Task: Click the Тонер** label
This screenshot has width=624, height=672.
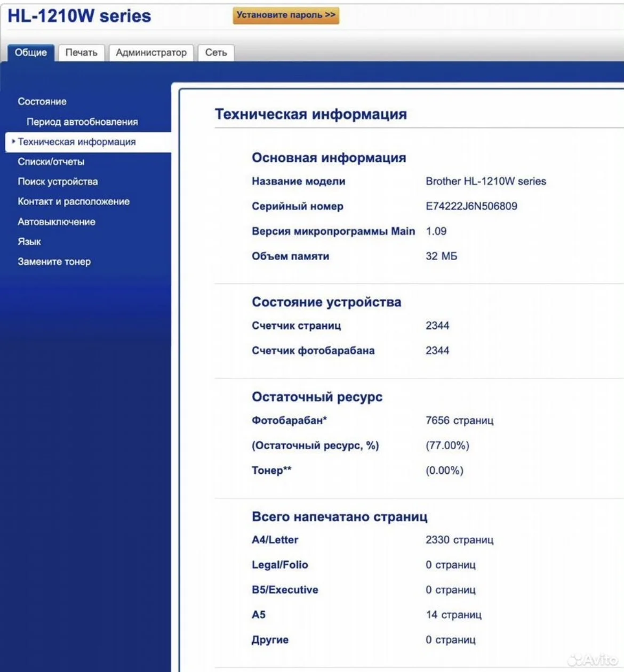Action: click(271, 471)
